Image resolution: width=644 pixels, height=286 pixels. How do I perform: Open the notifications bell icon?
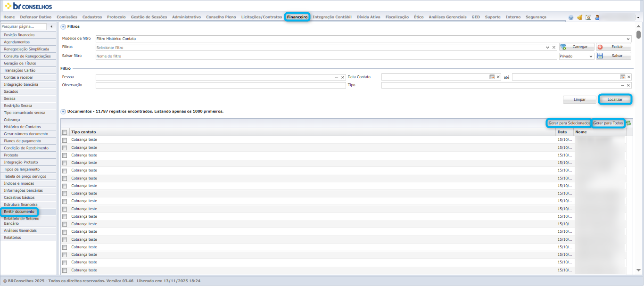tap(579, 17)
